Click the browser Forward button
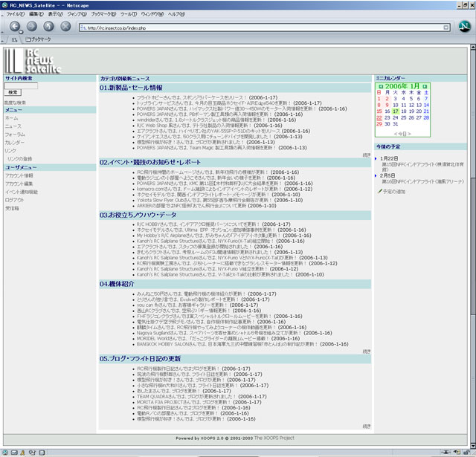476x457 pixels. pyautogui.click(x=31, y=27)
